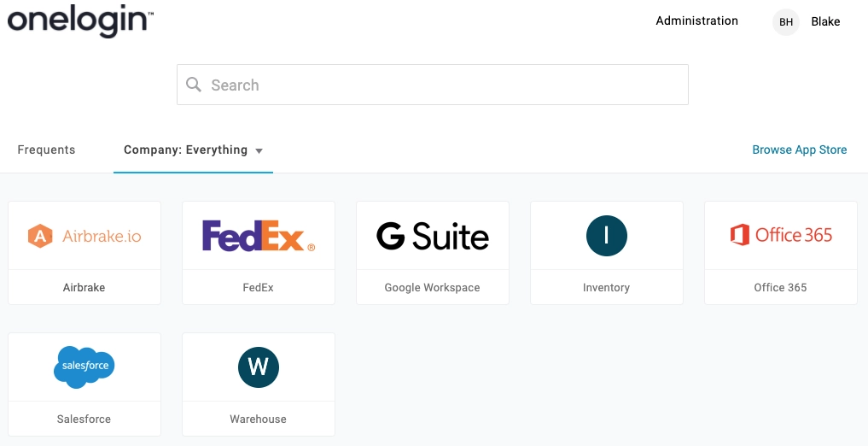Click the Google Workspace label
Screen dimensions: 868x446
click(x=433, y=288)
